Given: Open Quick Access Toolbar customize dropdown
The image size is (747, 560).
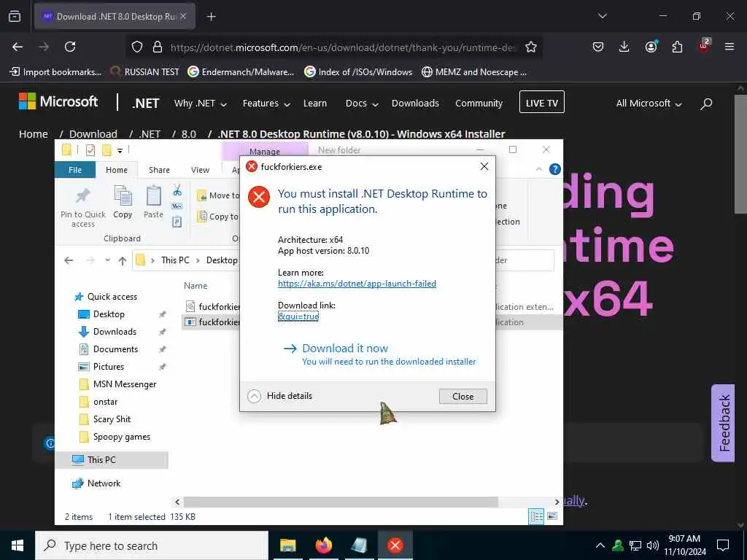Looking at the screenshot, I should pos(120,150).
